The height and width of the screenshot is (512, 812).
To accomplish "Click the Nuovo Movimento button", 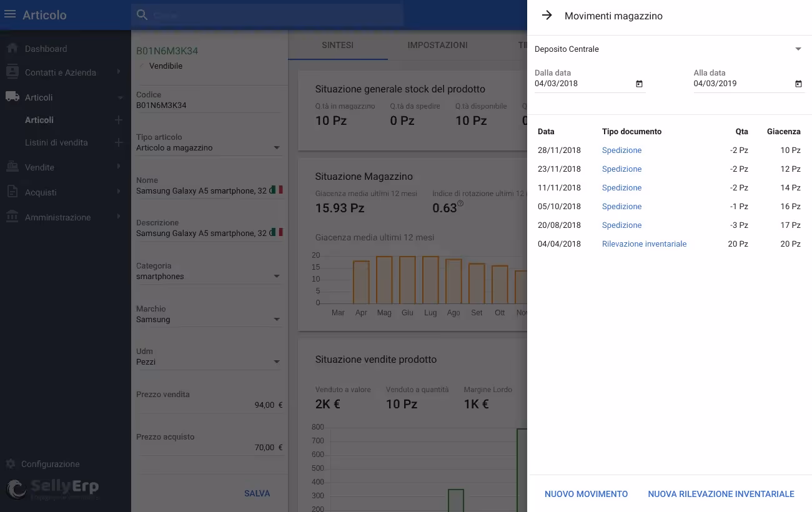I will 586,494.
